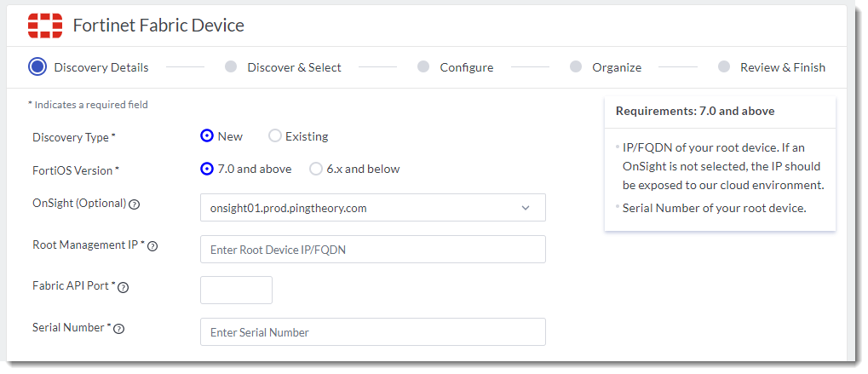The height and width of the screenshot is (374, 868).
Task: Click the Serial Number help icon
Action: coord(119,329)
